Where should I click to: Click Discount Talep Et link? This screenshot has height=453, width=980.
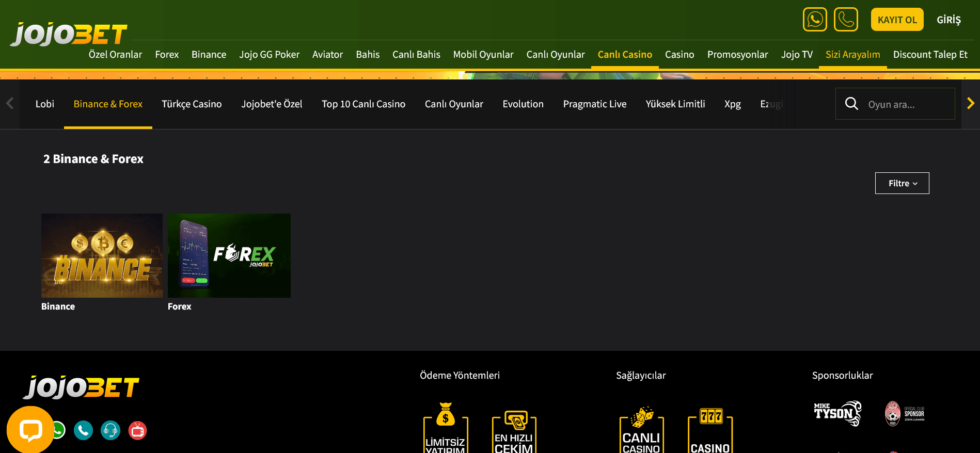pos(930,54)
